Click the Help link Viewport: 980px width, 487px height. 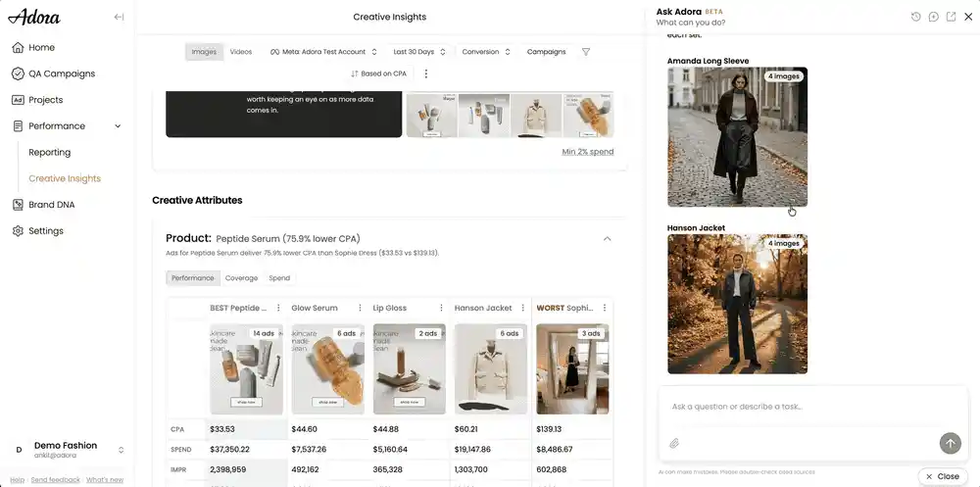pos(17,480)
